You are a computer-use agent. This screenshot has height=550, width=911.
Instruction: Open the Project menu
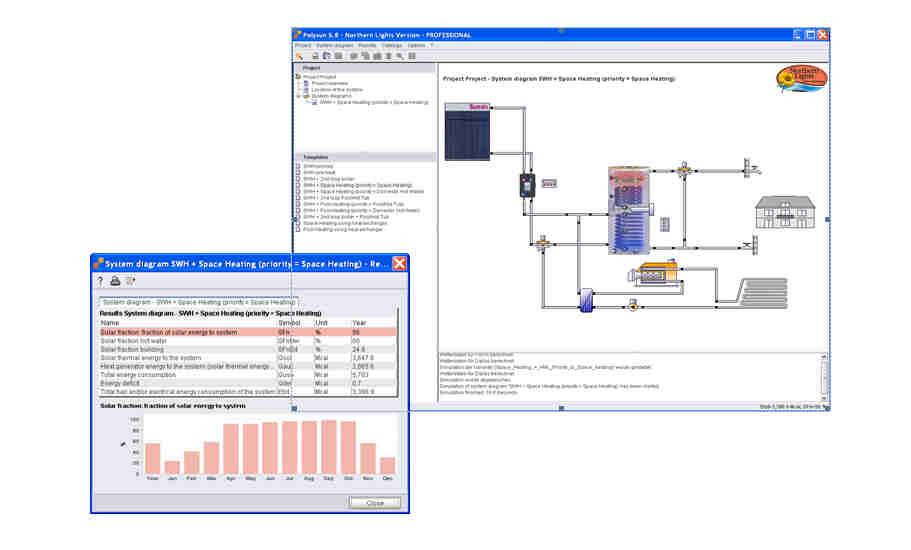pos(303,45)
